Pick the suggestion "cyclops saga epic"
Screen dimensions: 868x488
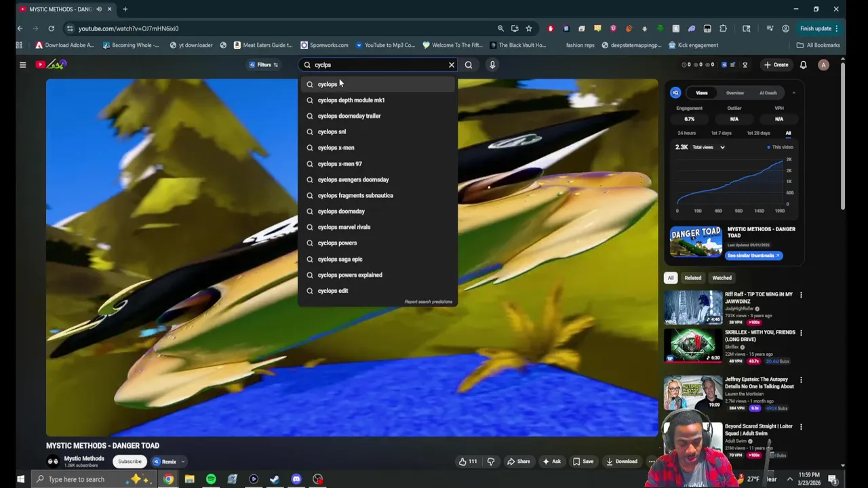[378, 259]
